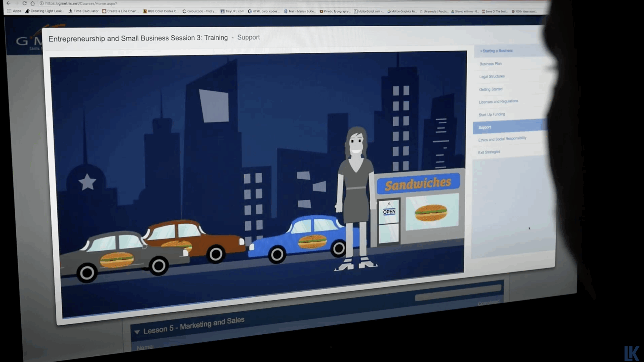Go to Start-Up Funding topic
The width and height of the screenshot is (644, 362).
pos(492,114)
